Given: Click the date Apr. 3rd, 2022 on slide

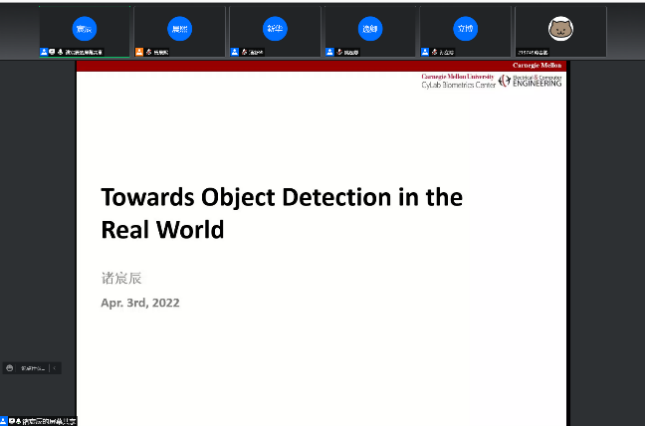Looking at the screenshot, I should (140, 302).
